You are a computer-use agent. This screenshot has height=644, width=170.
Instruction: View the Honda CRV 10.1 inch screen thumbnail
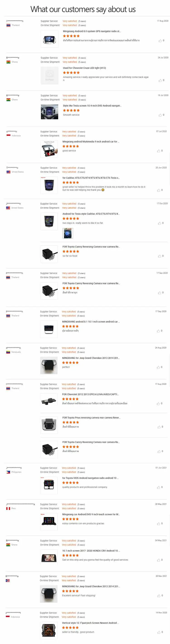coord(49,558)
